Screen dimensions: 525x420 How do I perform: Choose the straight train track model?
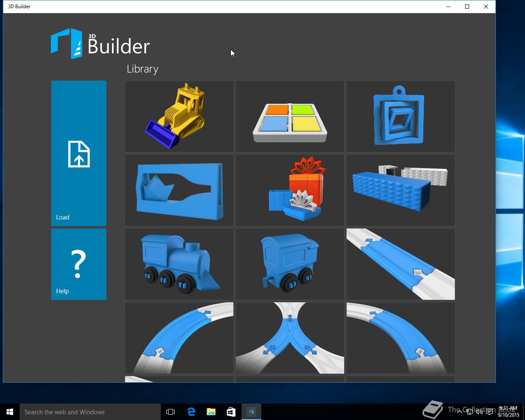[x=401, y=264]
